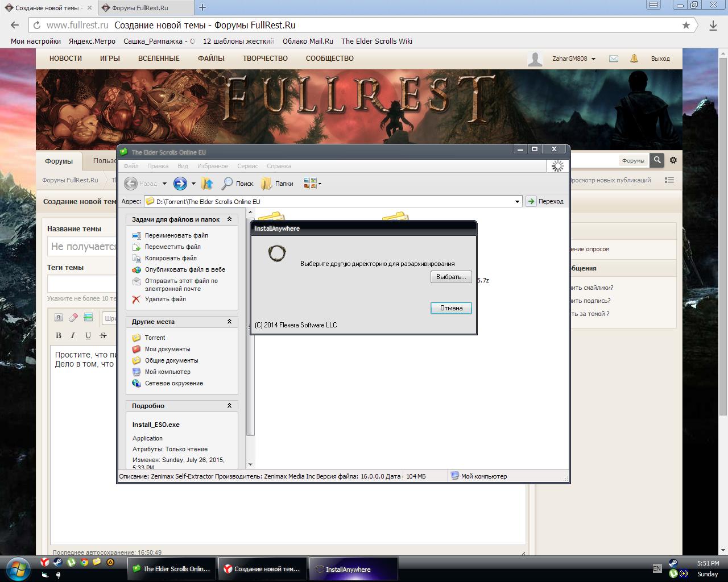Log out with the Выход link
The height and width of the screenshot is (582, 728).
click(x=660, y=59)
